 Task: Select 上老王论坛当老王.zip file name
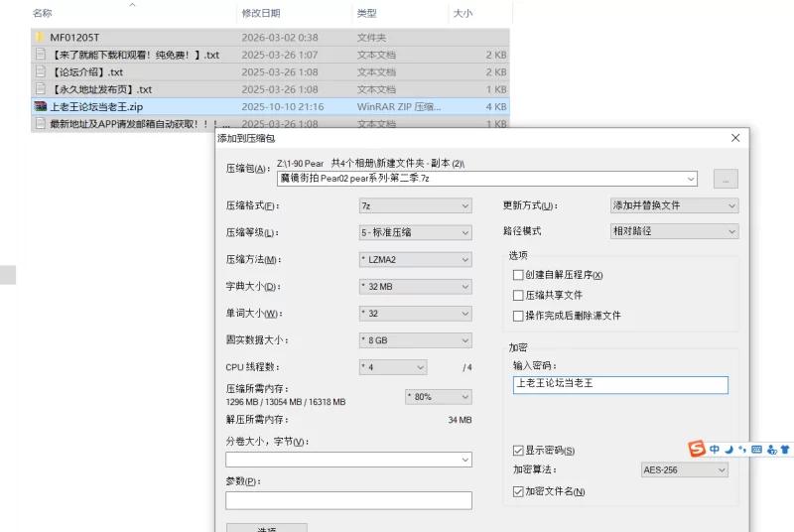coord(96,107)
